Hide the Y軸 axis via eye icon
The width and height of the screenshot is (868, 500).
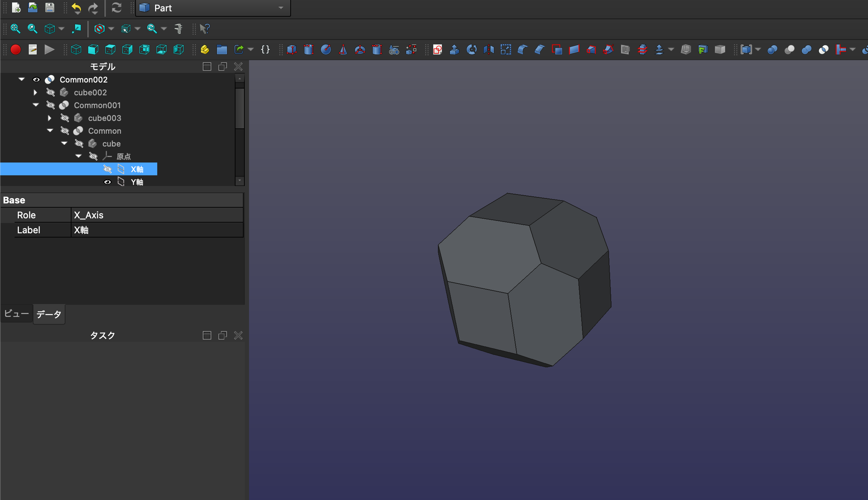[x=107, y=182]
